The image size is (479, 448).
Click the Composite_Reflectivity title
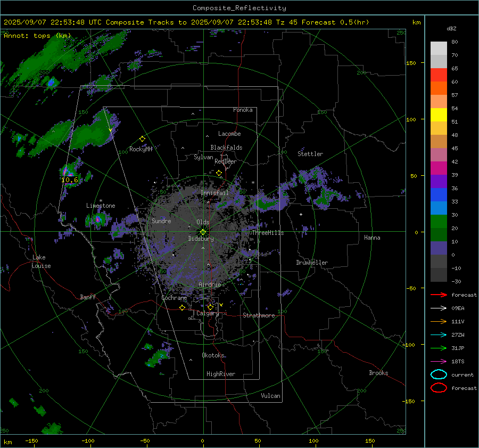(x=240, y=8)
